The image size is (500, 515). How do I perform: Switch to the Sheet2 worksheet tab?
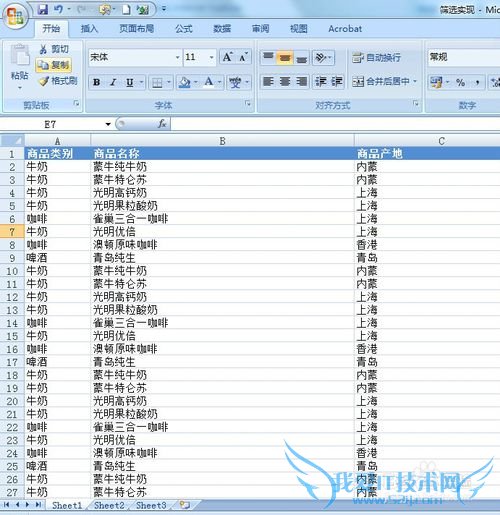[109, 505]
